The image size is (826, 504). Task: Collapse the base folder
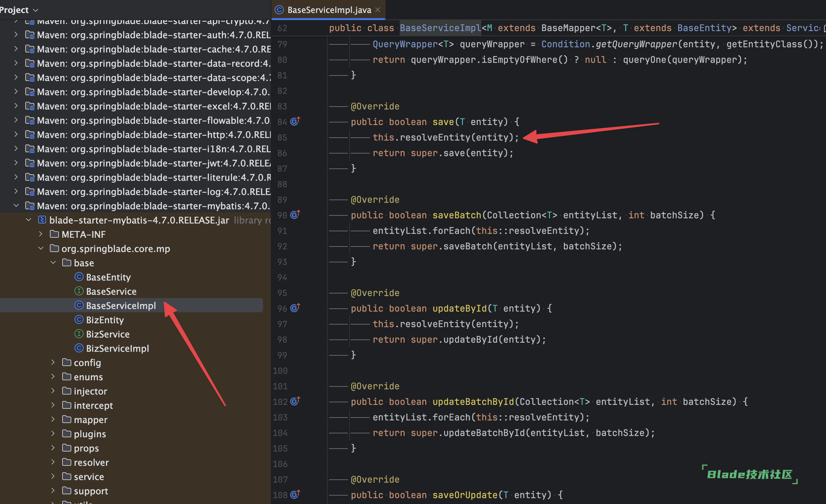pos(53,262)
